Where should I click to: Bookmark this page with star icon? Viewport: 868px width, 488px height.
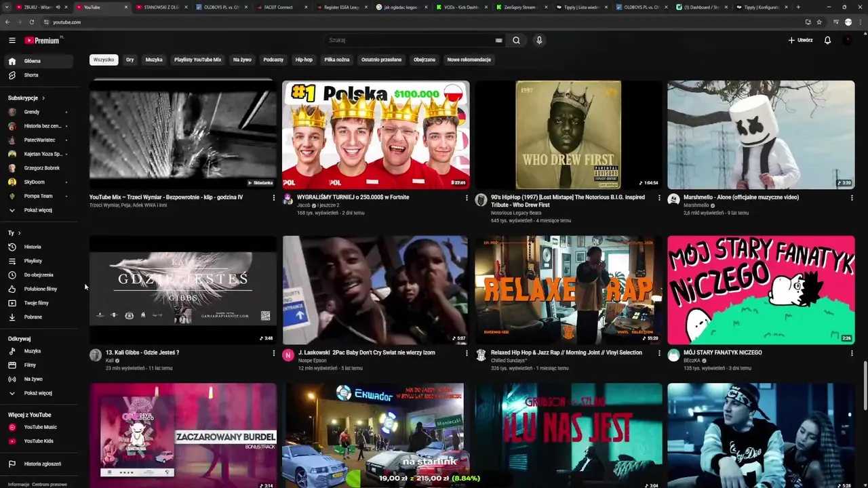819,22
